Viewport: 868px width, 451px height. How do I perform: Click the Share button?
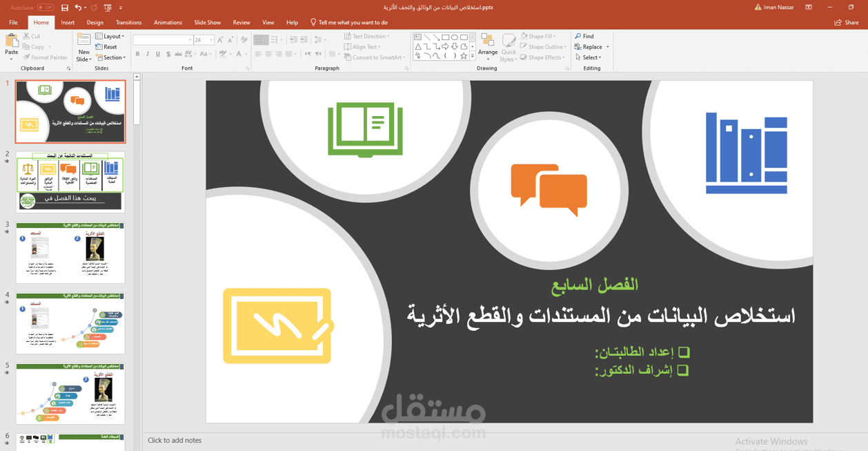tap(847, 22)
